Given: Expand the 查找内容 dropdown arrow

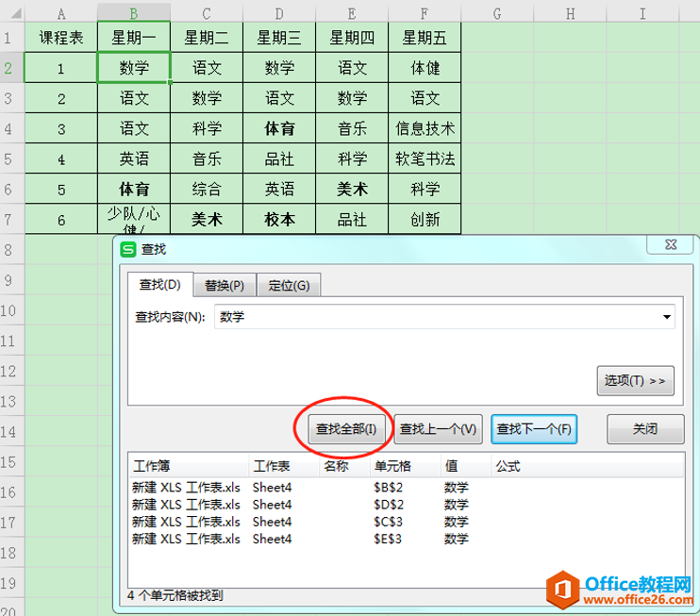Looking at the screenshot, I should tap(667, 317).
